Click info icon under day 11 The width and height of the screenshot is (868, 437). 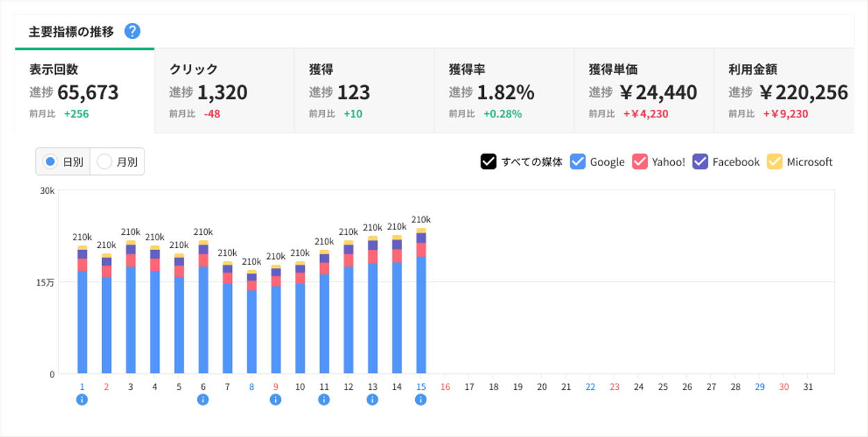324,399
